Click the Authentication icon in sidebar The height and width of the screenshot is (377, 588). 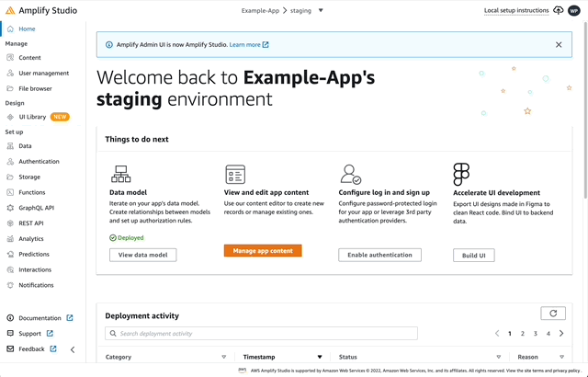coord(10,161)
